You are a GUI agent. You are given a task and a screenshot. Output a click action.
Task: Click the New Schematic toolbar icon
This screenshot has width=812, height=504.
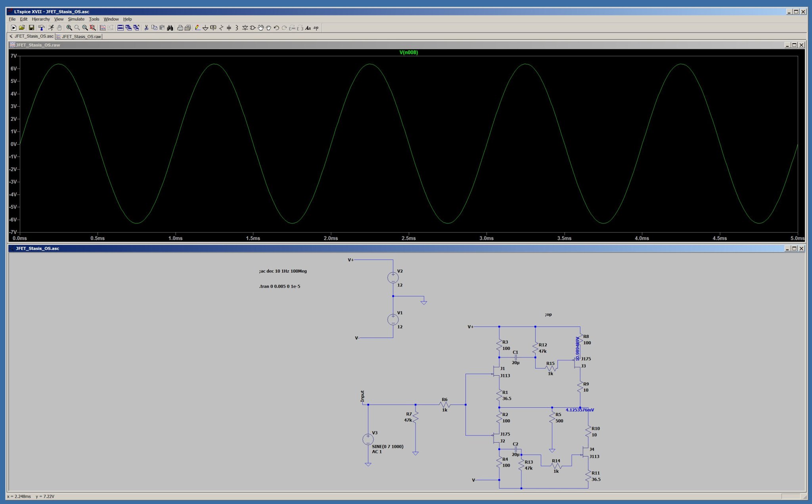pyautogui.click(x=13, y=28)
